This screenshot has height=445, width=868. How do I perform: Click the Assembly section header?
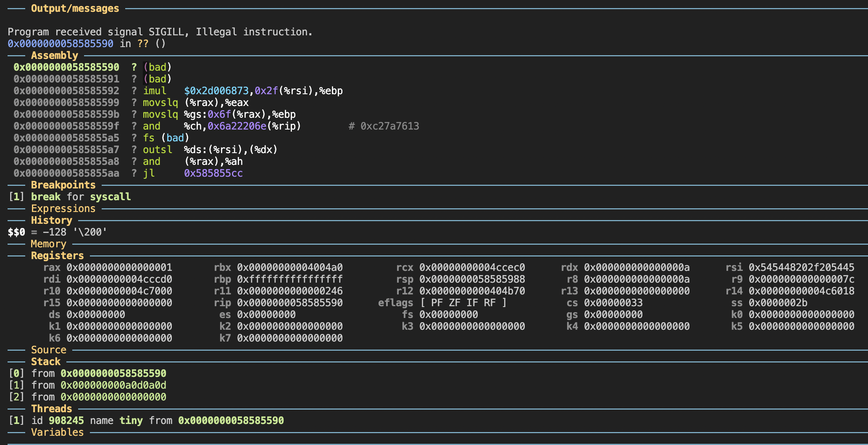pyautogui.click(x=54, y=56)
